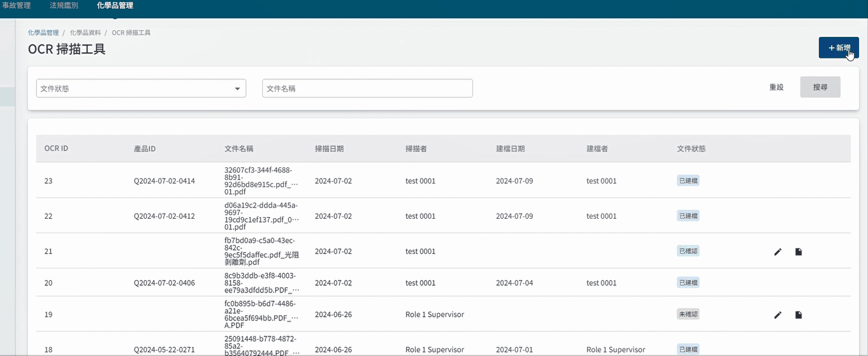Image resolution: width=868 pixels, height=356 pixels.
Task: Expand the document status filter arrow
Action: coord(237,88)
